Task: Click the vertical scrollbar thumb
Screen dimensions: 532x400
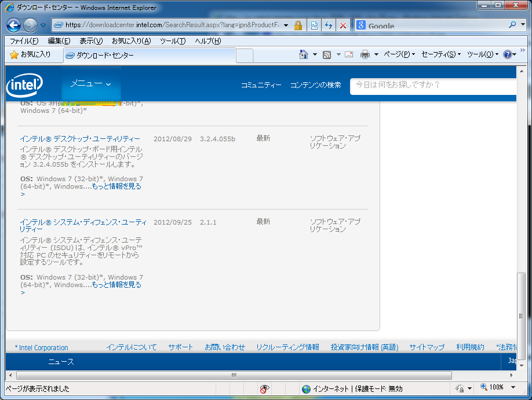Action: (x=521, y=316)
